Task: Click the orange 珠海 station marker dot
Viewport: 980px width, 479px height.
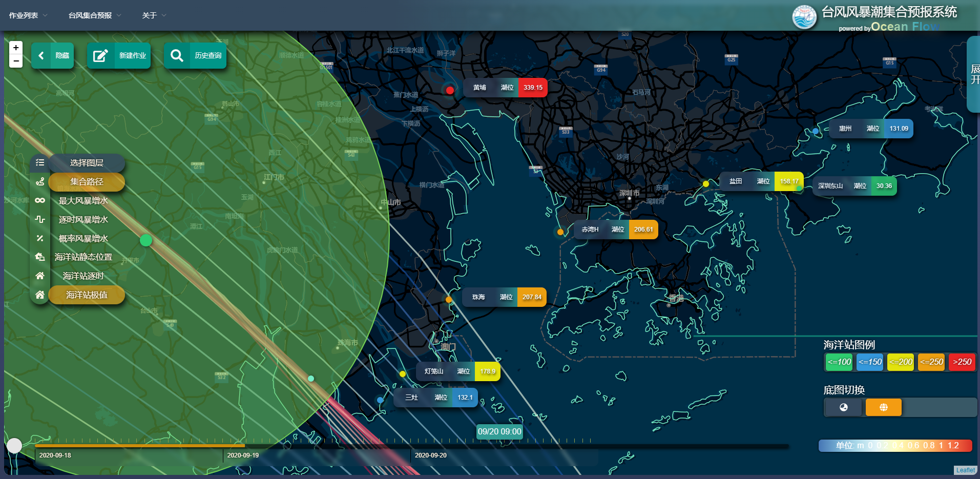Action: (x=449, y=300)
